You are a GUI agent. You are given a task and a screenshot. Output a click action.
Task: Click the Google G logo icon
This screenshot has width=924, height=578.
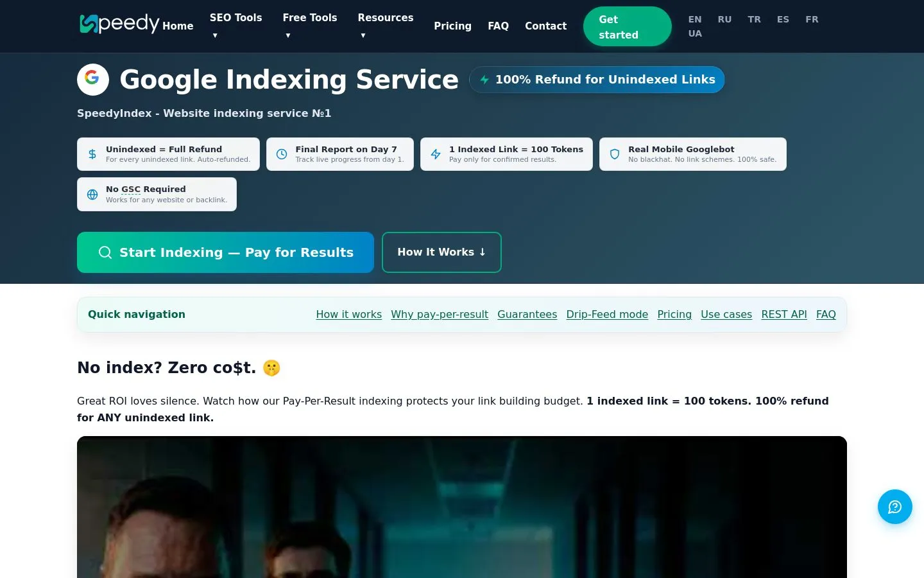point(92,79)
